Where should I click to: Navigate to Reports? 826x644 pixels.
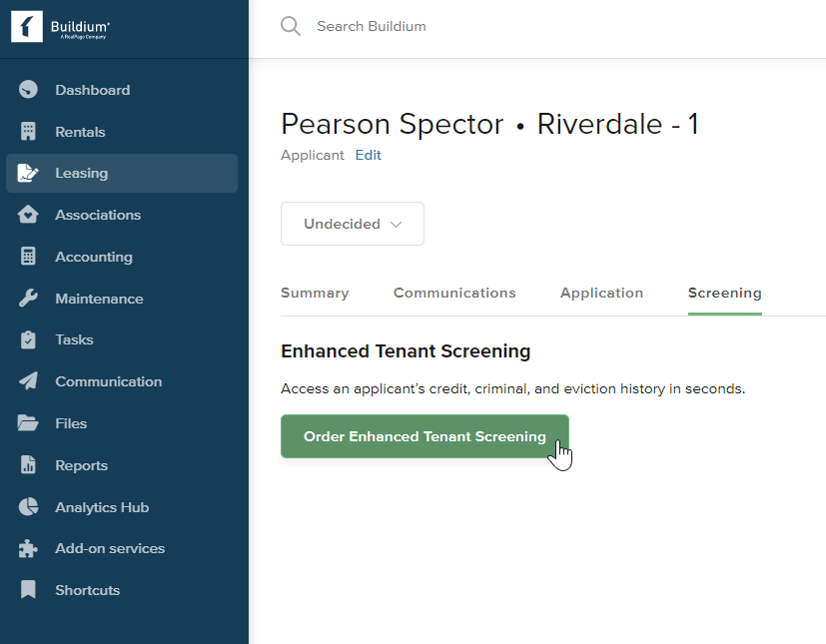point(79,464)
